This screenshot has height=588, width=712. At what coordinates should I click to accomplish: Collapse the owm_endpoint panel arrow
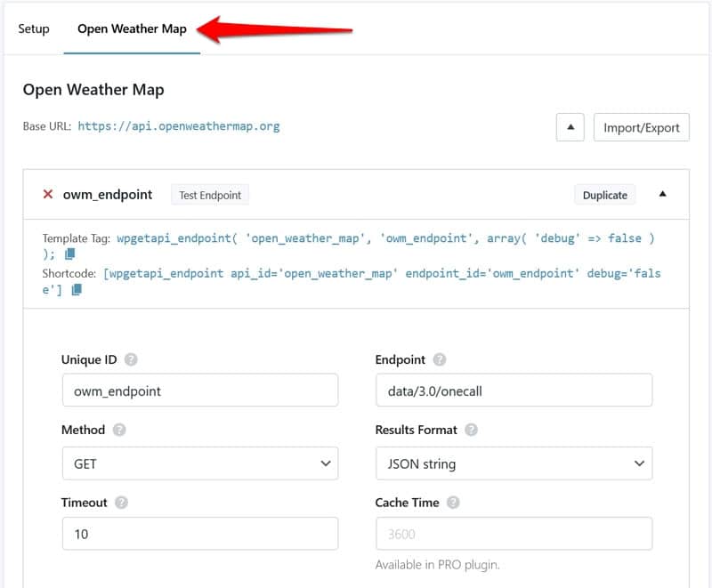(x=662, y=194)
